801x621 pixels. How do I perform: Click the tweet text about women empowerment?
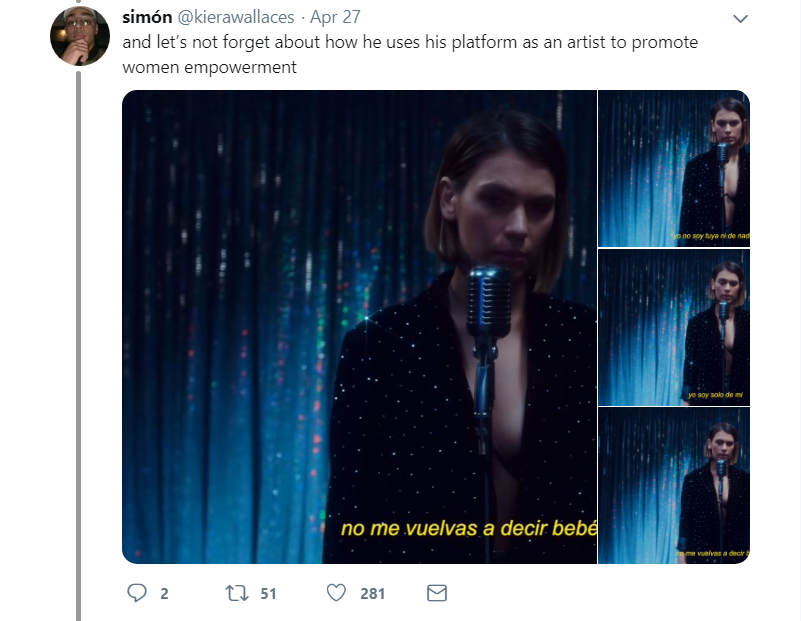click(410, 55)
